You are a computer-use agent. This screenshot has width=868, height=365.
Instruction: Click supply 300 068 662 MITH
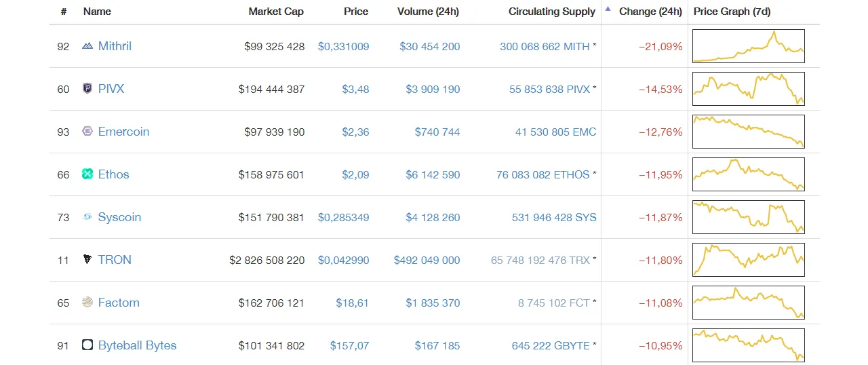(x=545, y=47)
